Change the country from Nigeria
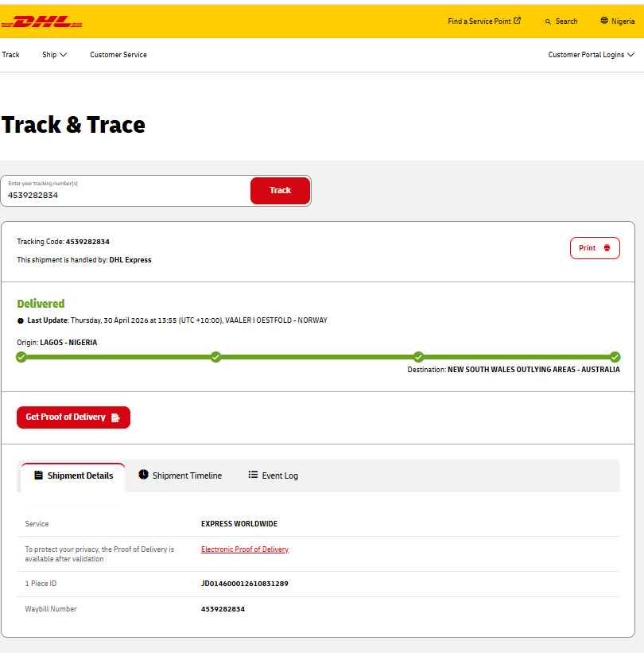644x660 pixels. click(x=618, y=21)
